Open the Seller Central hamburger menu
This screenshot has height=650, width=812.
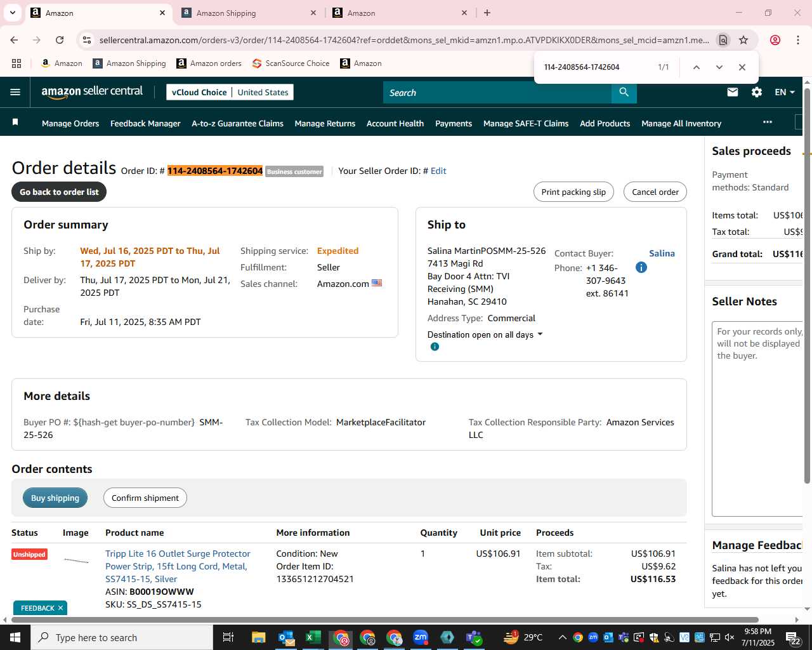click(x=15, y=92)
